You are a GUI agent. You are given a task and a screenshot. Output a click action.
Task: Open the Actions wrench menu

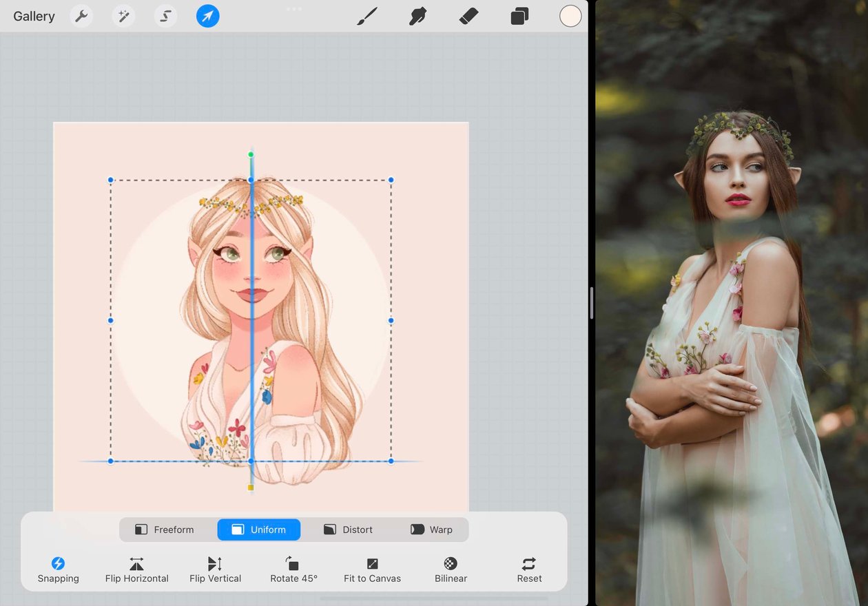point(81,16)
